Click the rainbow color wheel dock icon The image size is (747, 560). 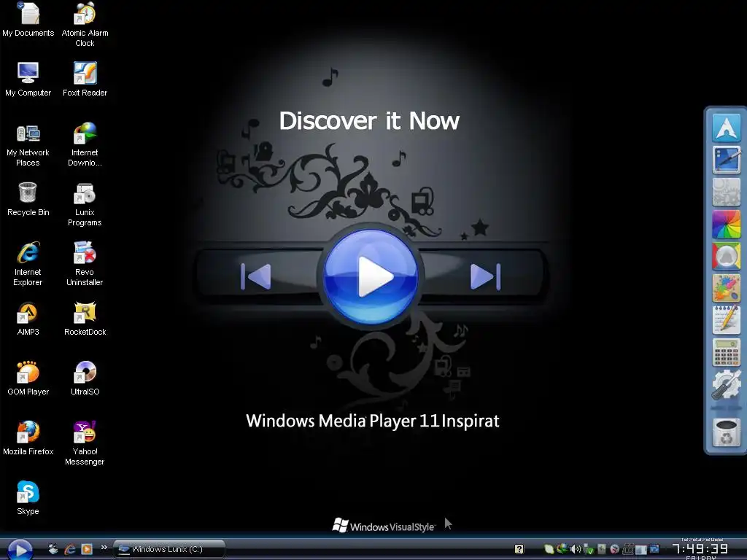[x=726, y=224]
